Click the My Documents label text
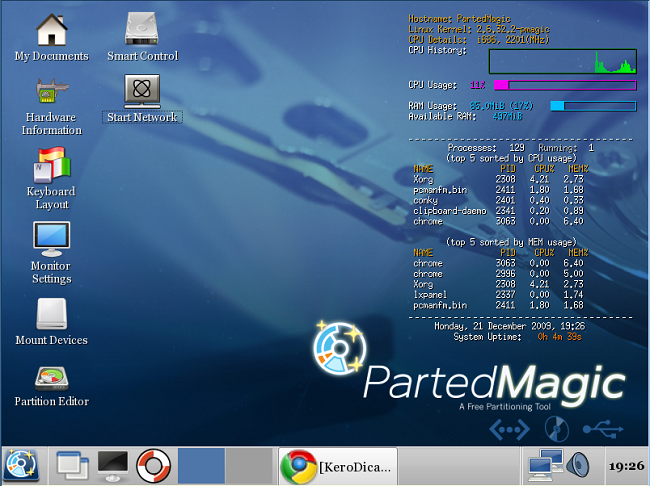650x486 pixels. point(52,56)
